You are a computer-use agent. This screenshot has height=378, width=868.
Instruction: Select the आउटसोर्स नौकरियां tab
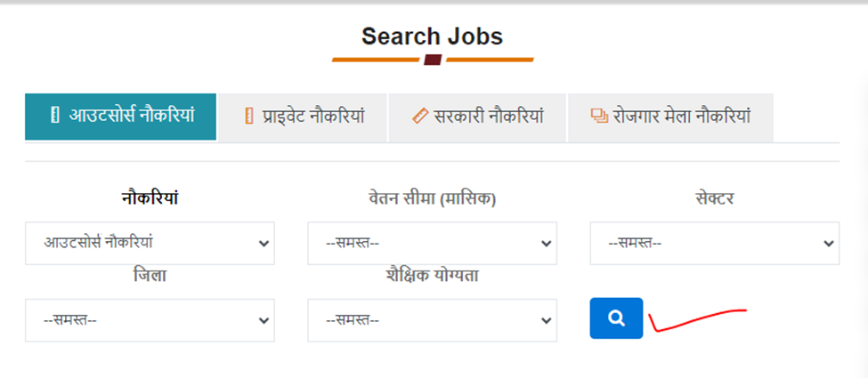(121, 117)
